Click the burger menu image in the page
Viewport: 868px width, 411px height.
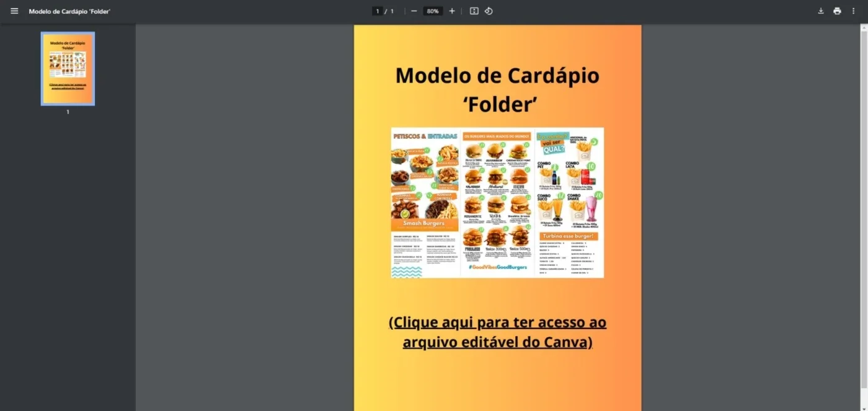click(x=497, y=203)
